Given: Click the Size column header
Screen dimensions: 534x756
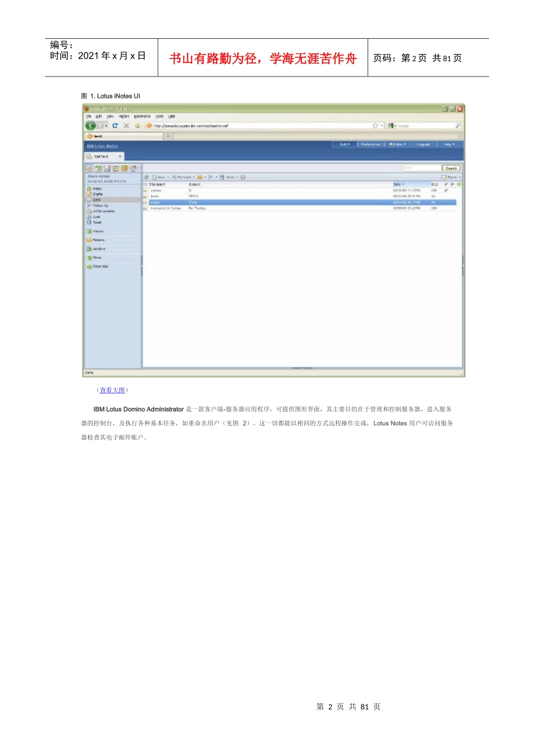Looking at the screenshot, I should pos(435,184).
